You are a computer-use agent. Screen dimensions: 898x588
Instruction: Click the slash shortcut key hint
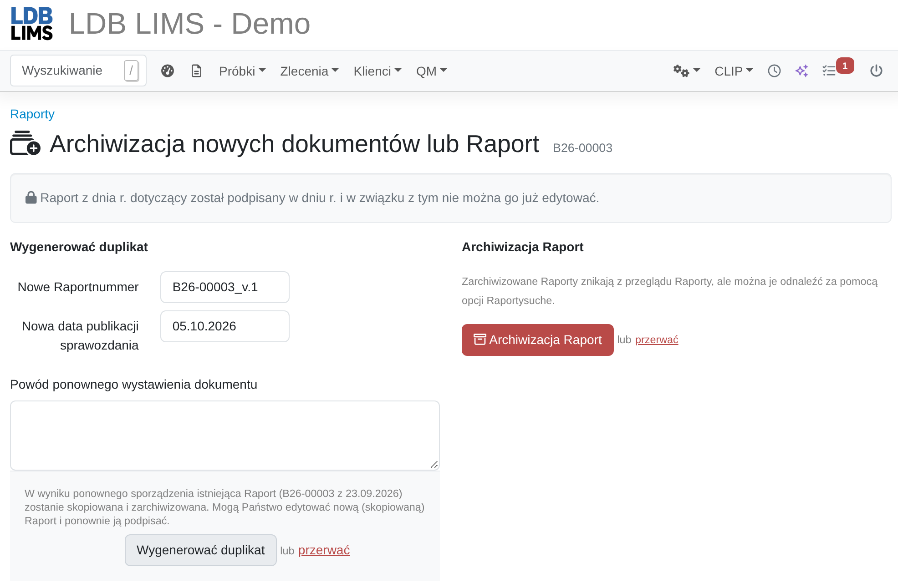click(131, 71)
